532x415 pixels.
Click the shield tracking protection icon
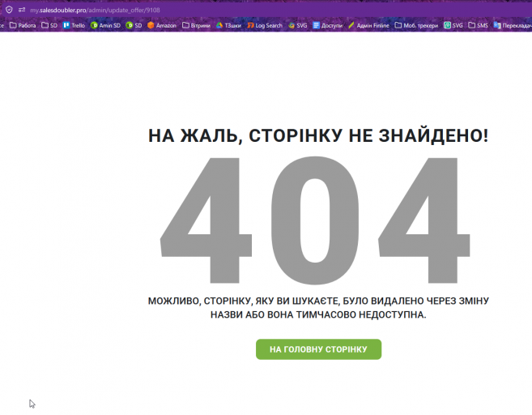tap(9, 10)
